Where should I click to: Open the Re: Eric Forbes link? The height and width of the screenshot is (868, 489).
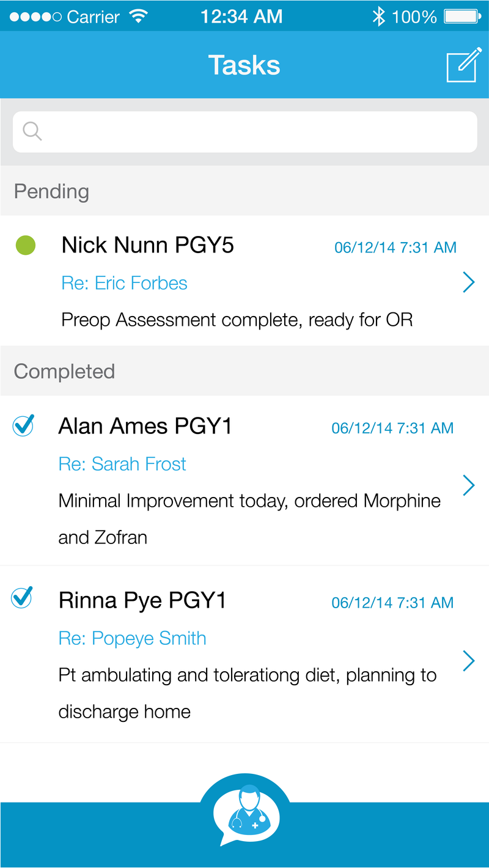(x=124, y=283)
